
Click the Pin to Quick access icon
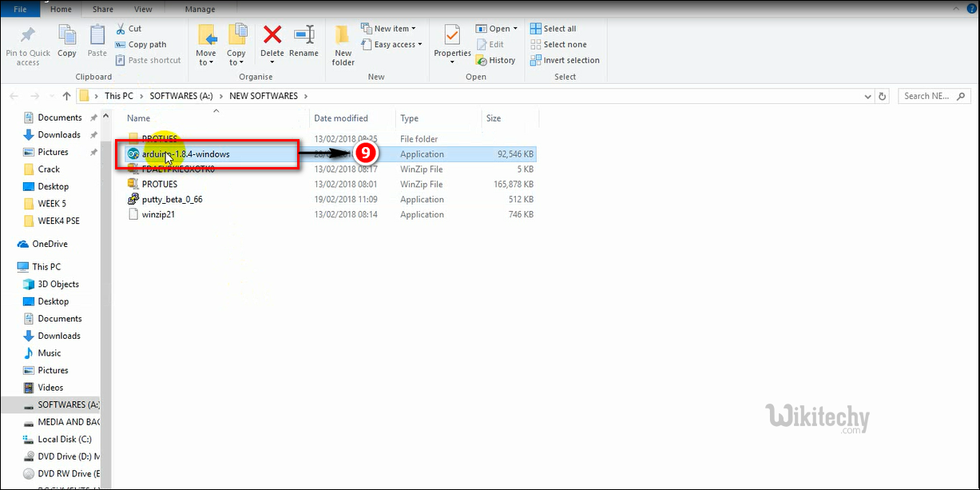tap(28, 36)
